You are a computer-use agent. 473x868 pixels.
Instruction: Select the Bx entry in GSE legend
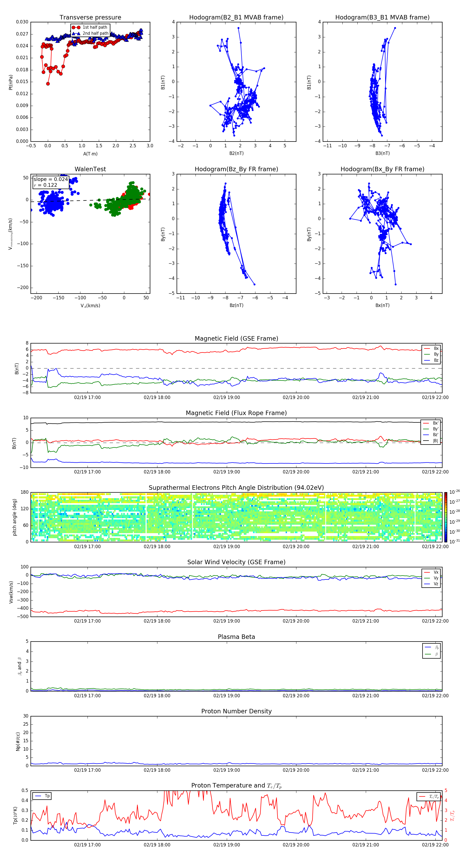point(431,349)
